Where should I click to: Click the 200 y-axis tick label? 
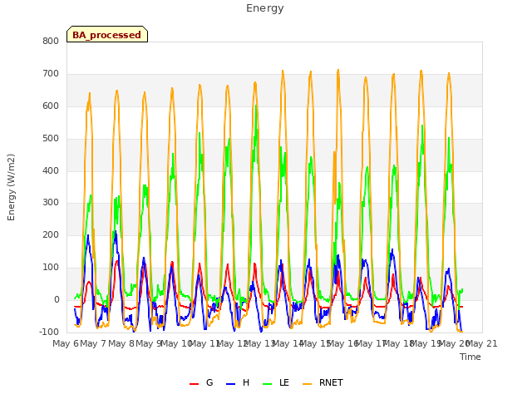coord(51,234)
